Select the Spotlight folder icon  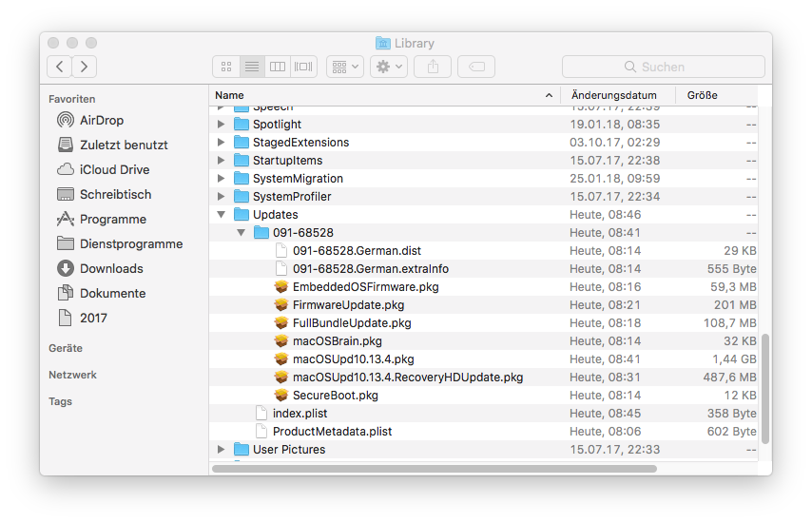[x=242, y=125]
